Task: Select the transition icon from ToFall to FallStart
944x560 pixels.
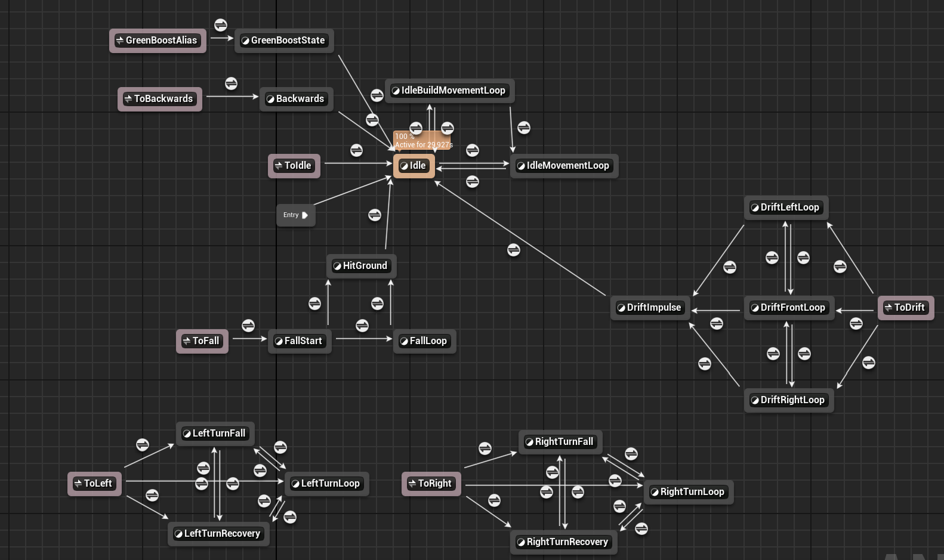Action: coord(248,326)
